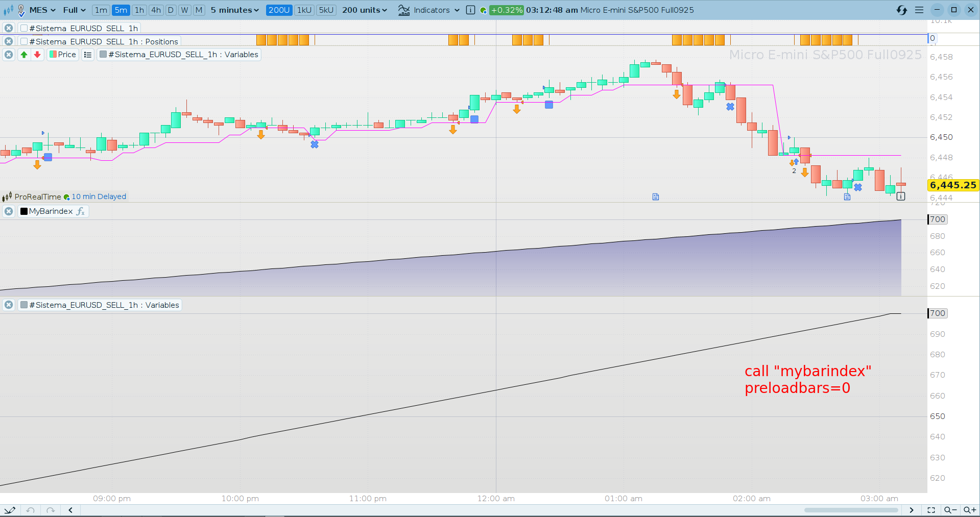The height and width of the screenshot is (517, 980).
Task: Click the chart style candlestick icon in top toolbar
Action: [8, 10]
